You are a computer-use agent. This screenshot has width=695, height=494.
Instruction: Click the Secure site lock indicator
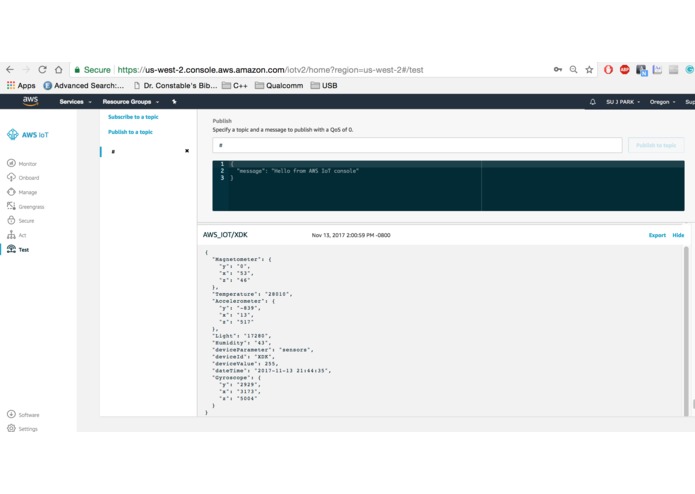[92, 70]
